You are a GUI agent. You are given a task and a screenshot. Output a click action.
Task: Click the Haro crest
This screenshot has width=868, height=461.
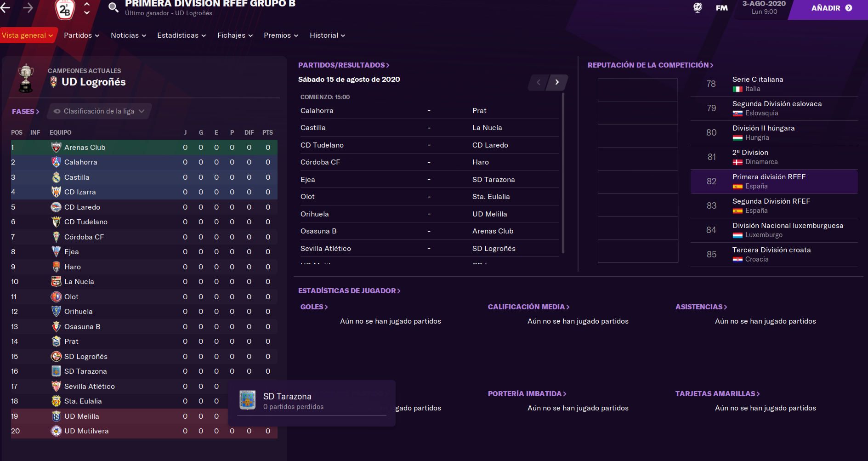click(x=56, y=267)
